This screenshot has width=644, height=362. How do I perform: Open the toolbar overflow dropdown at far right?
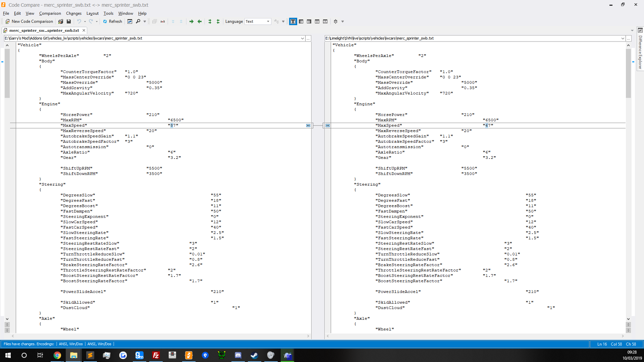point(343,21)
